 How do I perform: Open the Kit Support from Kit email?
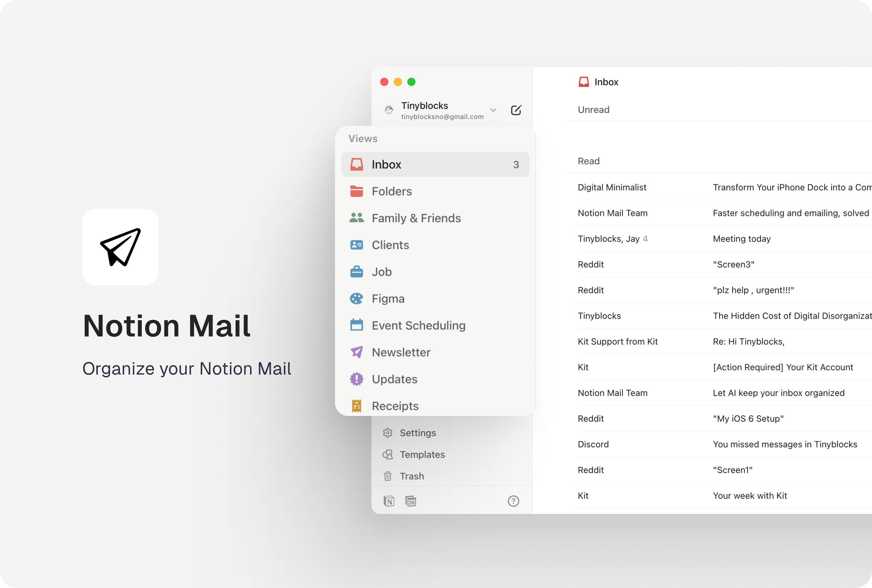coord(724,341)
